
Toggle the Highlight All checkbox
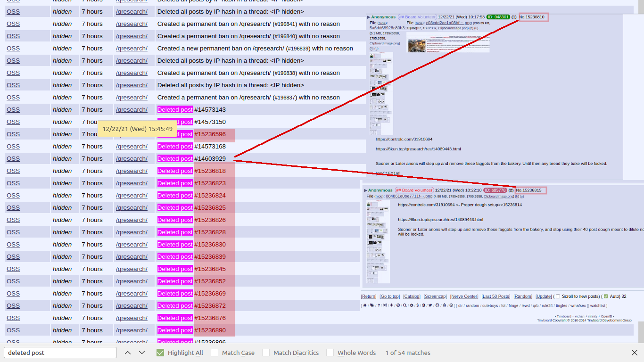point(160,353)
